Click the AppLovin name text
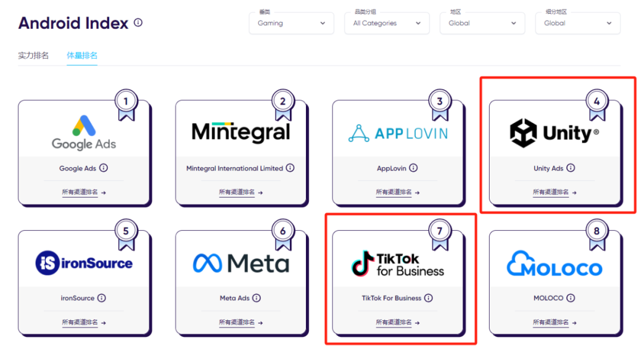 391,168
